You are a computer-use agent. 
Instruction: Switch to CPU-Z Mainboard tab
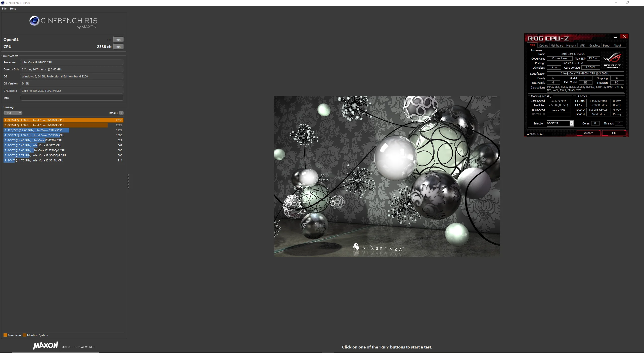557,46
